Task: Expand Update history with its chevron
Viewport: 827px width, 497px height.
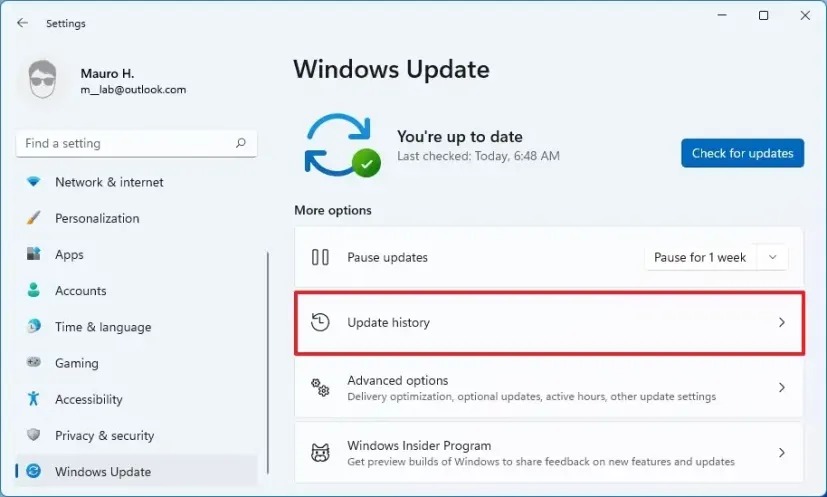Action: pos(781,323)
